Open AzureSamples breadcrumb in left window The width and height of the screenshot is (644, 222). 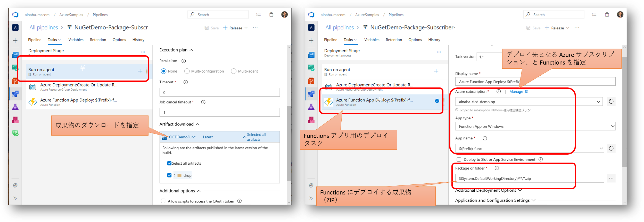[x=71, y=15]
